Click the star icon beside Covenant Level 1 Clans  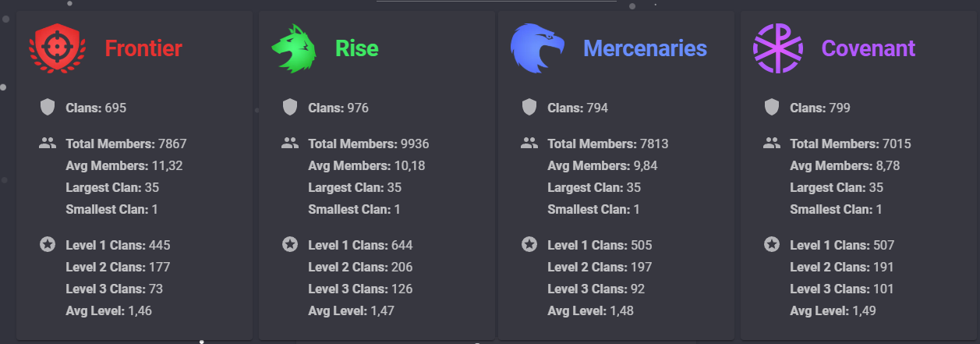(772, 245)
